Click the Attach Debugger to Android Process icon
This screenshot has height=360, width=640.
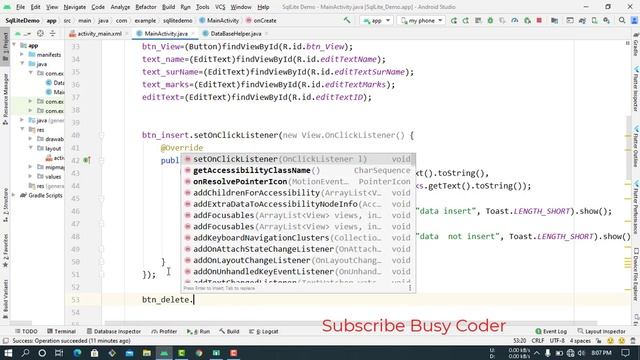(x=527, y=20)
